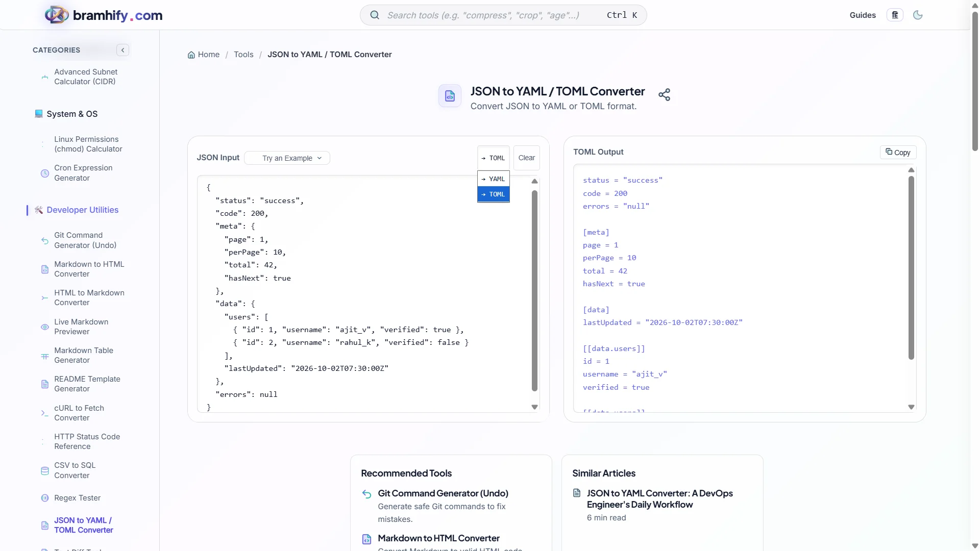Viewport: 980px width, 551px height.
Task: Open Linux Permissions (chmod) Calculator
Action: click(88, 144)
